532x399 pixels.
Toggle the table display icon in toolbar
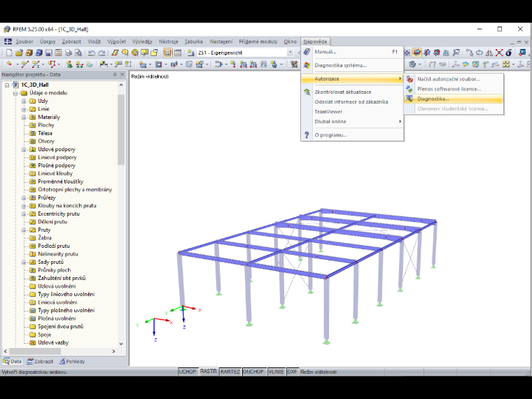click(177, 52)
